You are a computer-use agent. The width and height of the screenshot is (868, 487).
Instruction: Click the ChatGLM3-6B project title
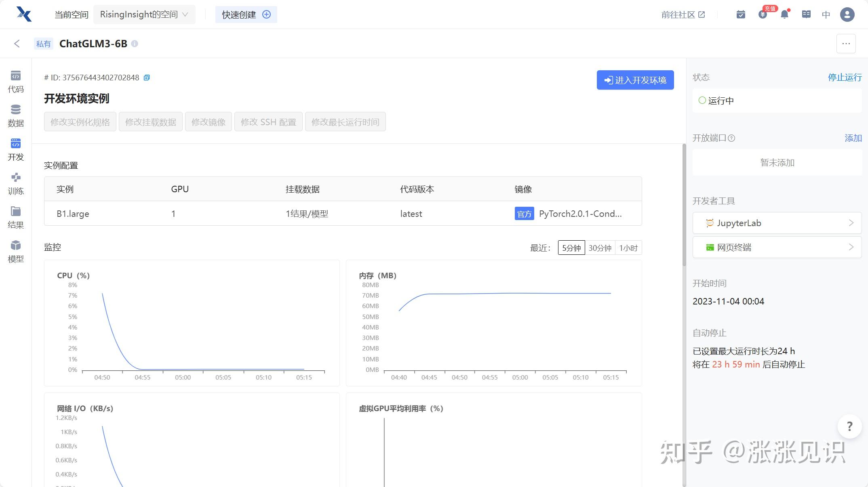93,44
